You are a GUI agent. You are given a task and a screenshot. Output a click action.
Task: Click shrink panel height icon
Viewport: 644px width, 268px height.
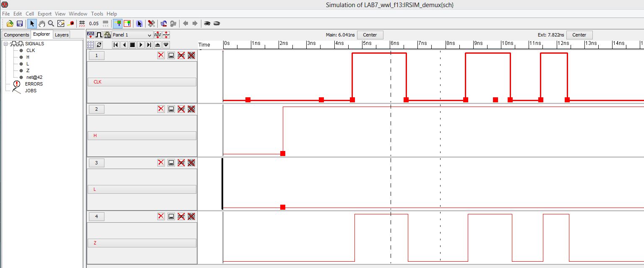pos(166,34)
